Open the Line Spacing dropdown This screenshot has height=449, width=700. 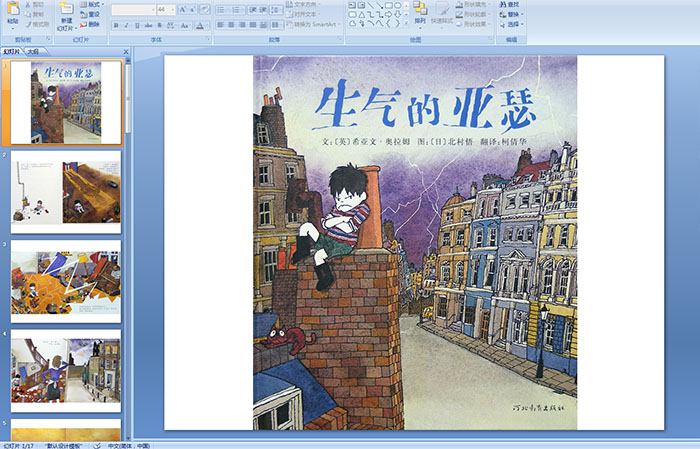(277, 9)
